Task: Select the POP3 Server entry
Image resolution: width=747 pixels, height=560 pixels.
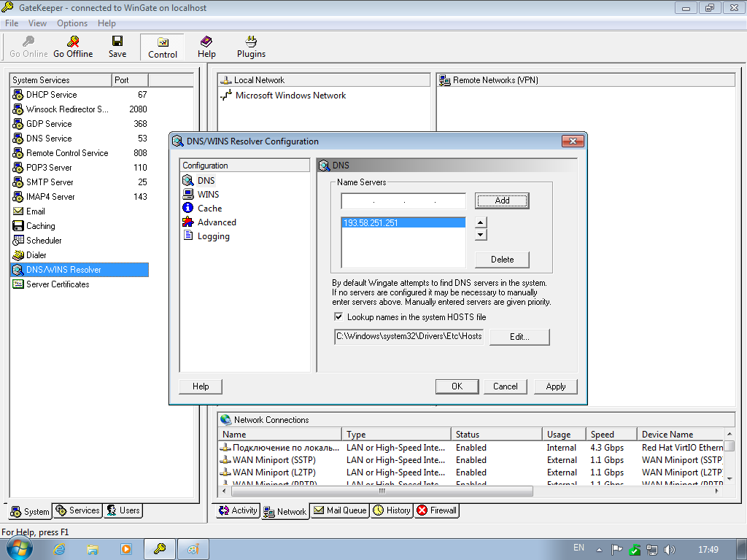Action: tap(80, 168)
